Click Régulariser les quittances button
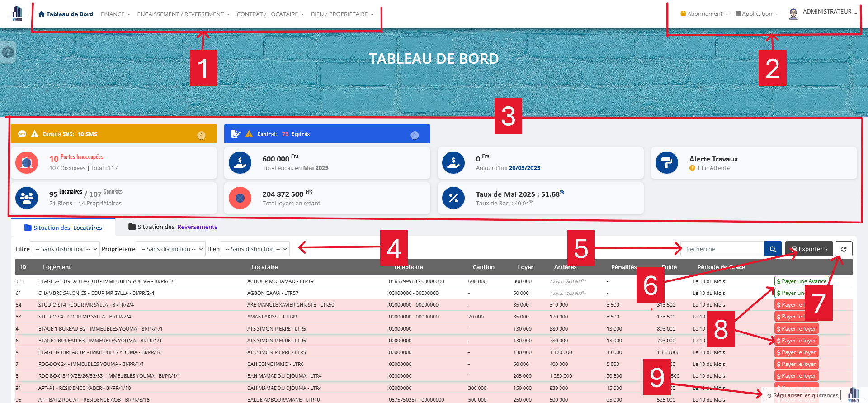Viewport: 868px width, 403px height. (x=802, y=395)
